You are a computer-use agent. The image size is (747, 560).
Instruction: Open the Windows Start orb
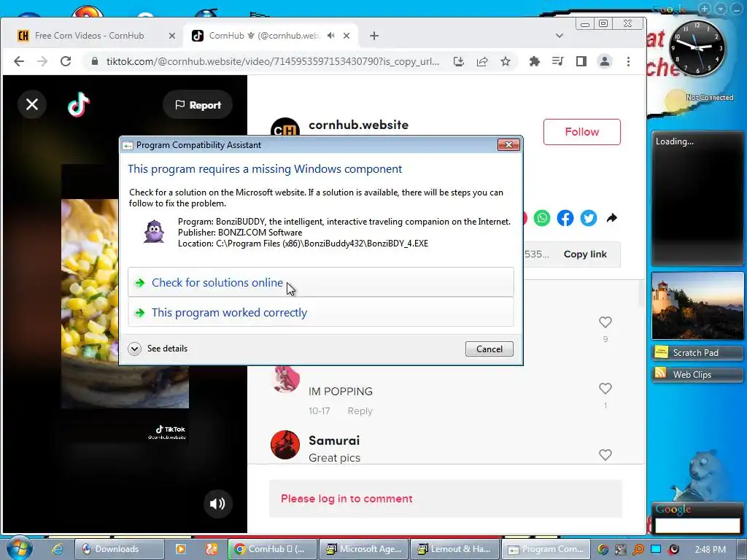[19, 548]
